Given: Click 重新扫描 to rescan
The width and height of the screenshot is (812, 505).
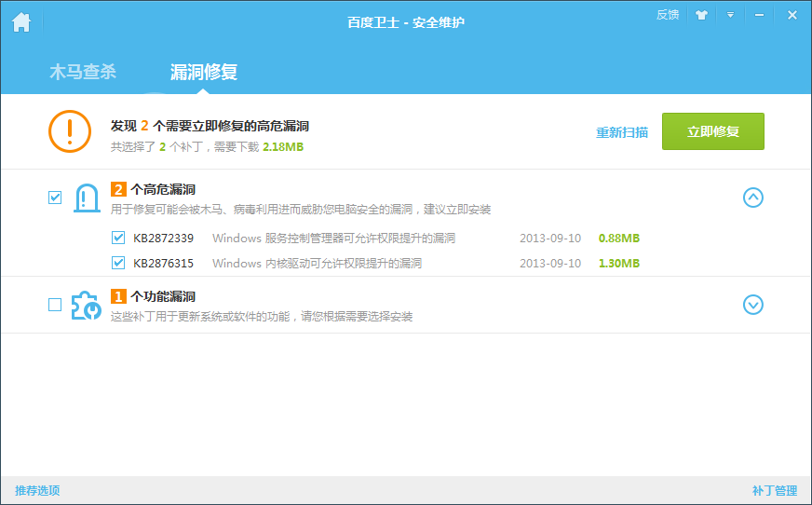Looking at the screenshot, I should 622,132.
